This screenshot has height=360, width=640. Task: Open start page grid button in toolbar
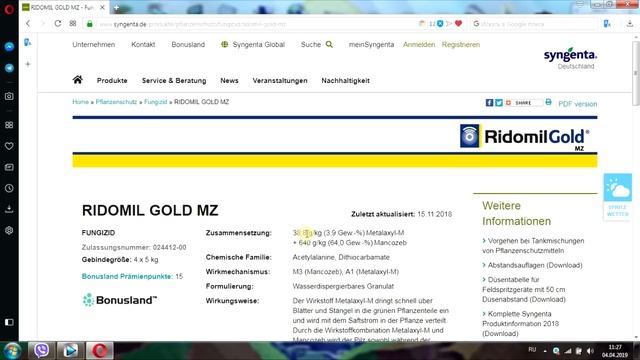pyautogui.click(x=73, y=24)
